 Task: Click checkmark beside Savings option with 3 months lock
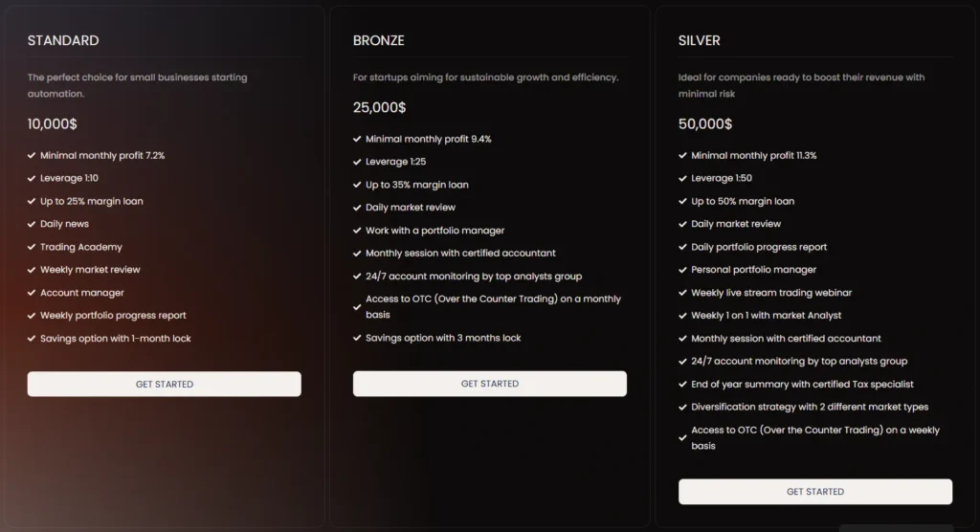(357, 338)
